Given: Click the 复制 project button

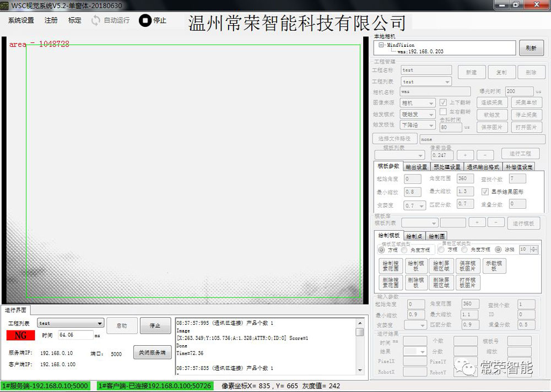Looking at the screenshot, I should click(501, 72).
